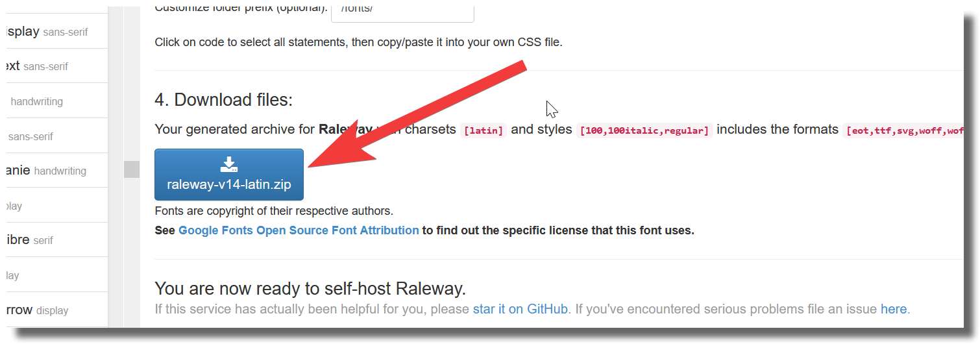This screenshot has height=344, width=980.
Task: Click the 'here' link to file an issue
Action: pos(893,309)
